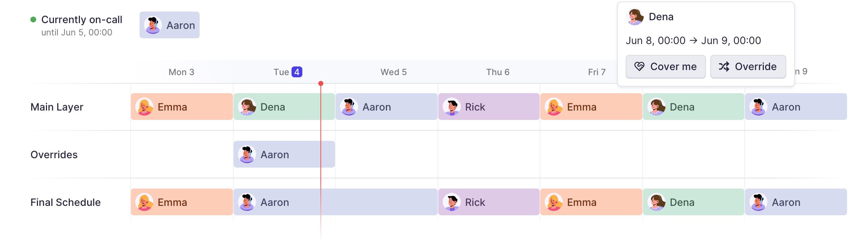This screenshot has width=868, height=242.
Task: Click the Override button
Action: pos(748,66)
